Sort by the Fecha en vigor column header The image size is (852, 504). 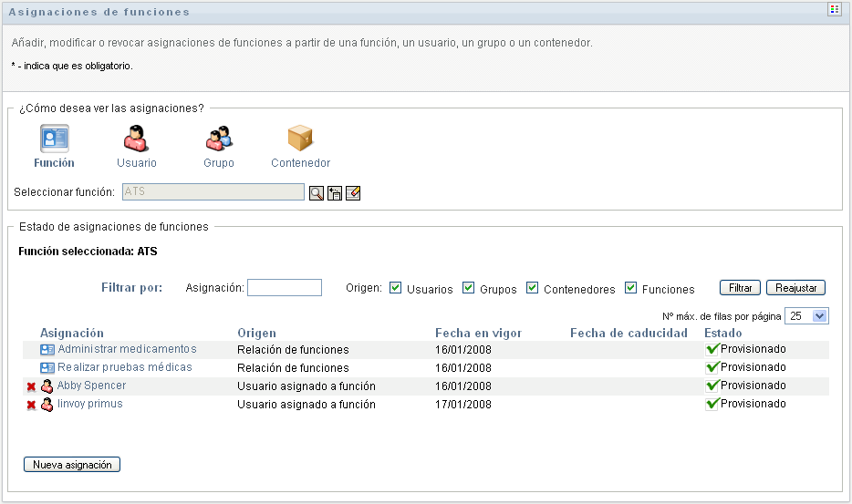478,333
